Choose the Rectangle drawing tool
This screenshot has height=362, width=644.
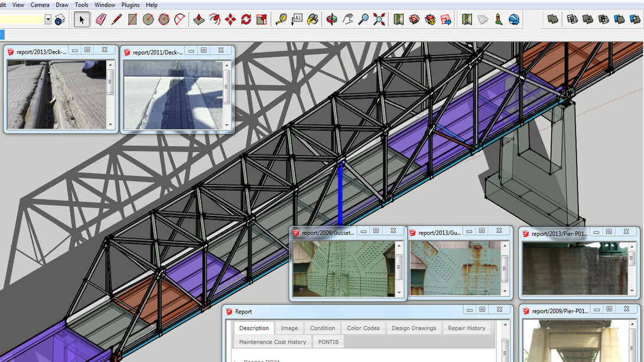132,20
